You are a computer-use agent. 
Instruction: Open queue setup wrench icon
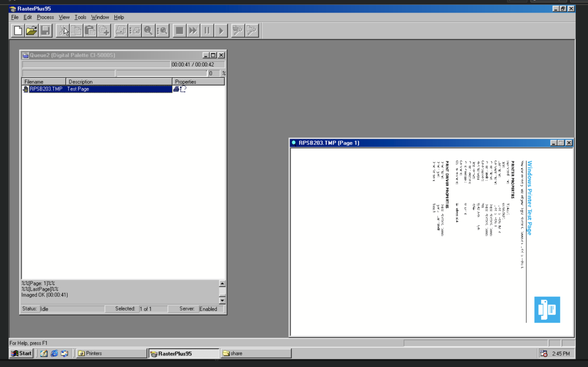click(x=238, y=31)
